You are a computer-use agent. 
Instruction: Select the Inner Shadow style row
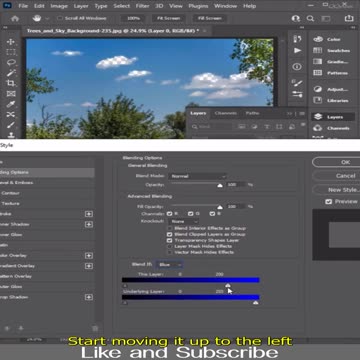tap(47, 224)
